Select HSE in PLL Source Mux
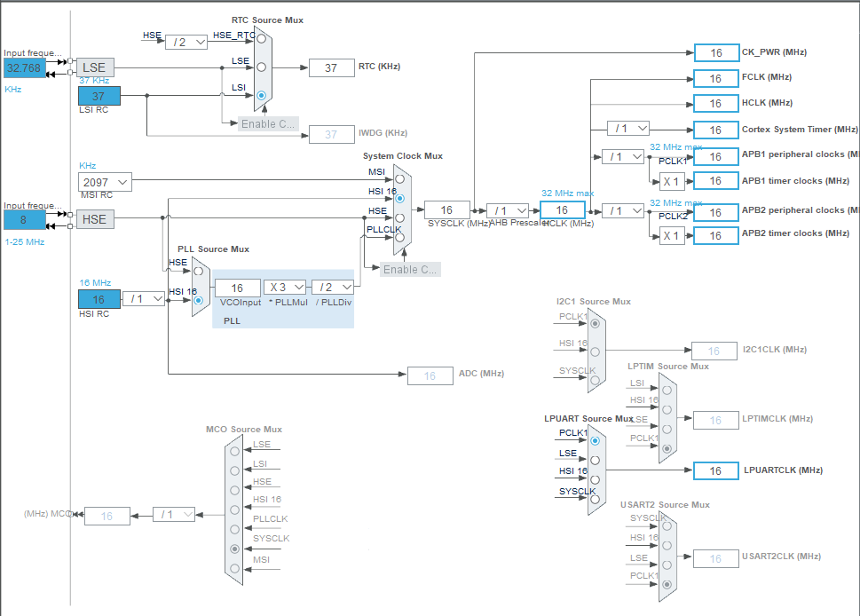 tap(198, 271)
